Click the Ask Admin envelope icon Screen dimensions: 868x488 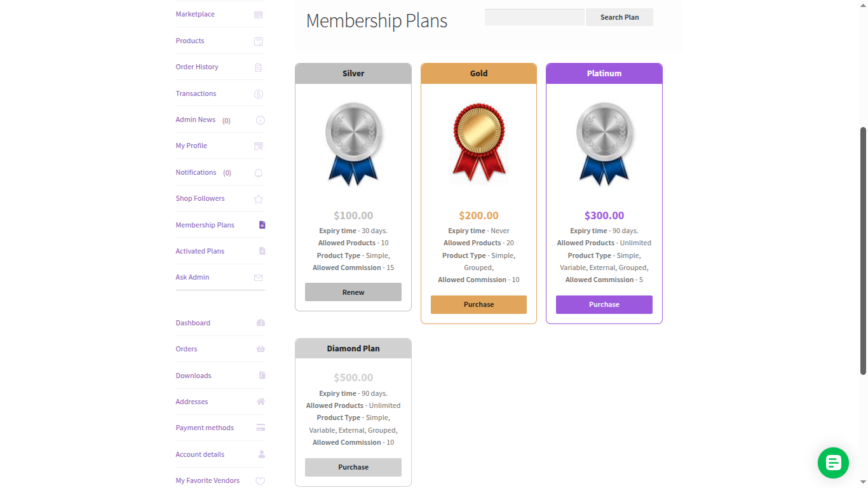(258, 277)
